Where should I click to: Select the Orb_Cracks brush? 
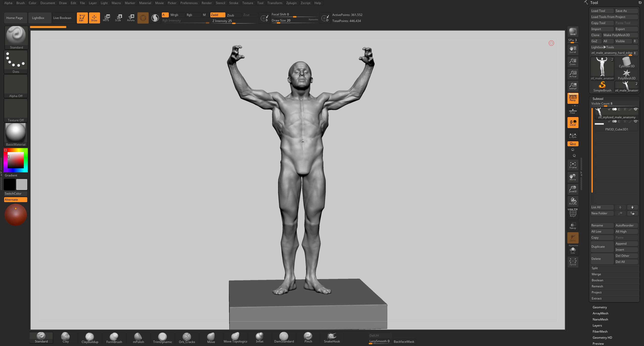pyautogui.click(x=187, y=338)
